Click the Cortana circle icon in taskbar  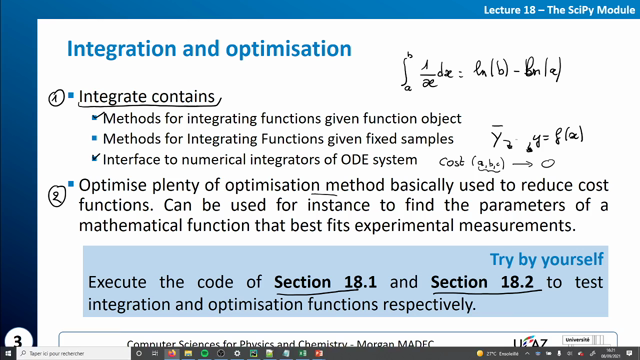click(x=139, y=353)
